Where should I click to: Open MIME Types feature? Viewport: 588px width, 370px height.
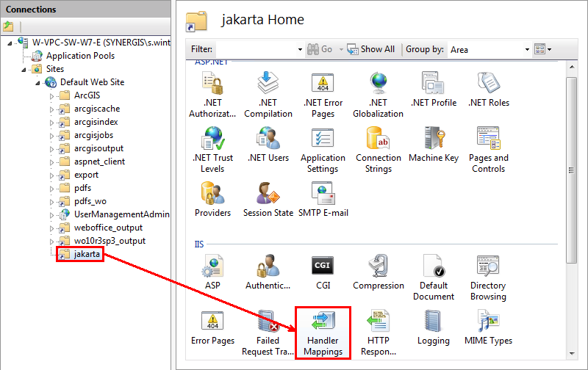(x=488, y=327)
